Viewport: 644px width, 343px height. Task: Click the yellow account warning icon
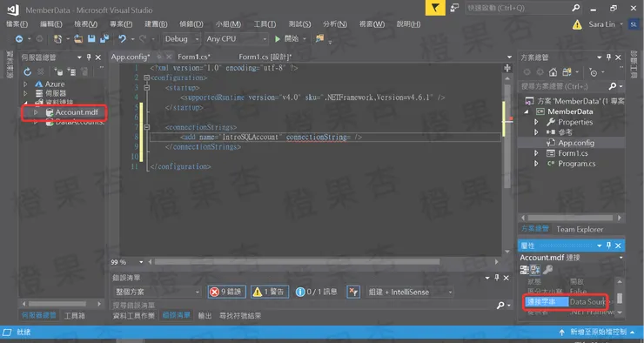tap(577, 24)
